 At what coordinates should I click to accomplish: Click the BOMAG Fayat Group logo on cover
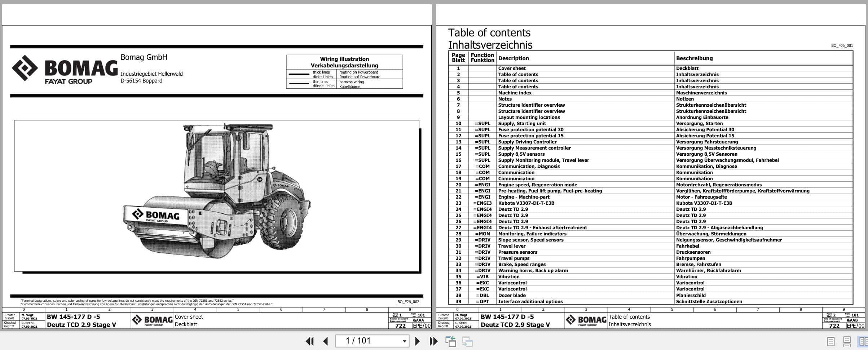65,70
